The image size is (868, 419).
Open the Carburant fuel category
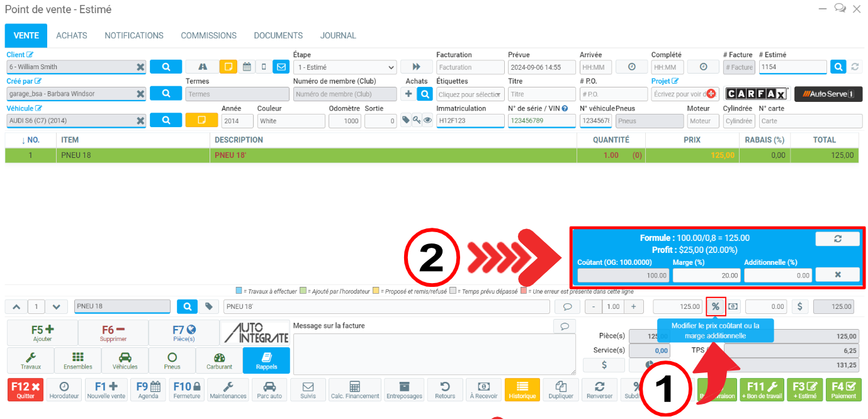(219, 360)
